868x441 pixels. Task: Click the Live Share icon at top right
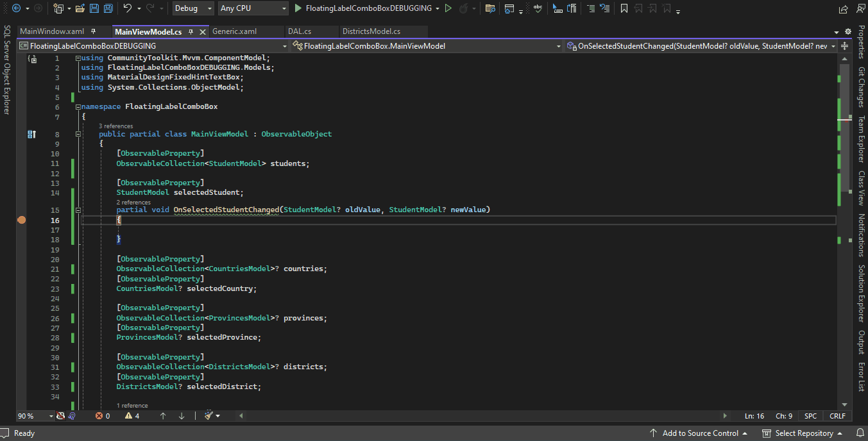[x=844, y=9]
